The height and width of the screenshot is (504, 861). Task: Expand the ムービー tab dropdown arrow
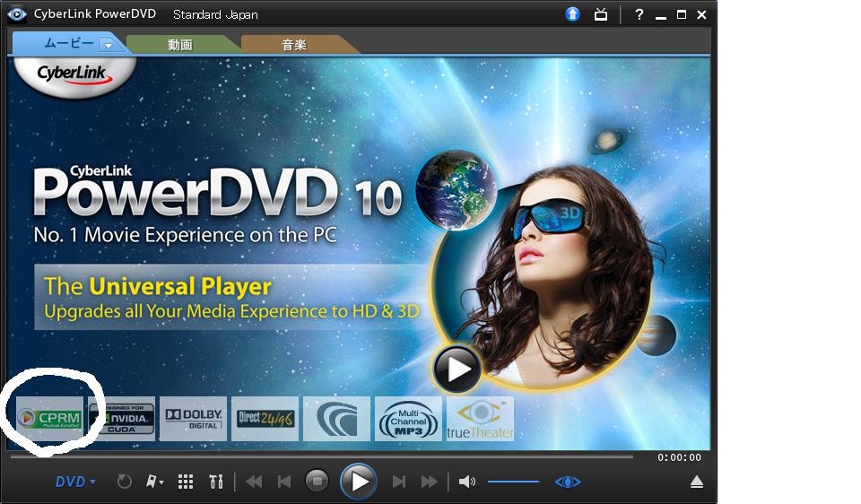pyautogui.click(x=109, y=45)
